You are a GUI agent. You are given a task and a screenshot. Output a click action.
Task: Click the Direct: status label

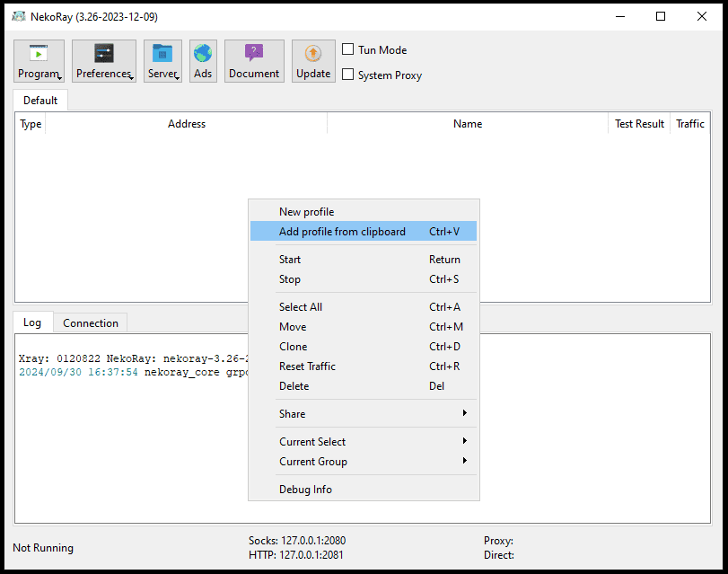pos(498,555)
